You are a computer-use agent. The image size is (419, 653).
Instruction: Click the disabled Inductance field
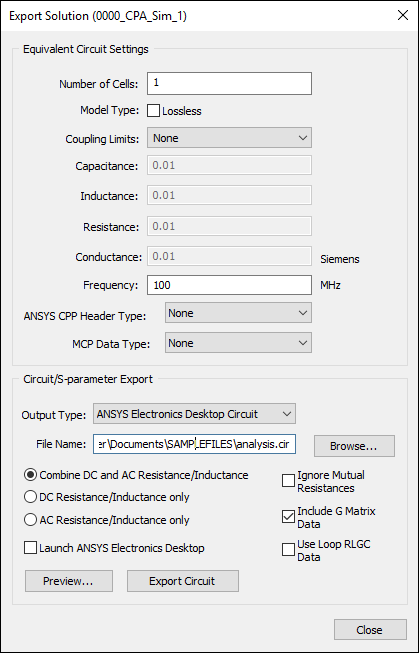pyautogui.click(x=229, y=195)
